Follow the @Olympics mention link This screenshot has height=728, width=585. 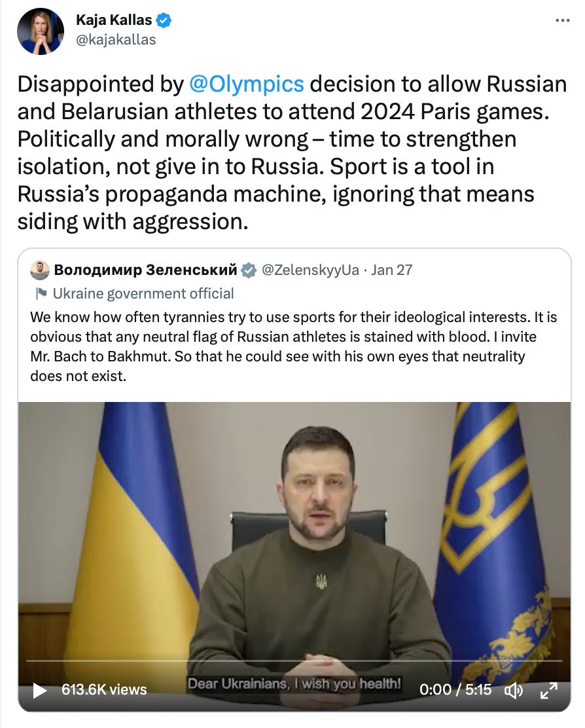click(x=246, y=84)
